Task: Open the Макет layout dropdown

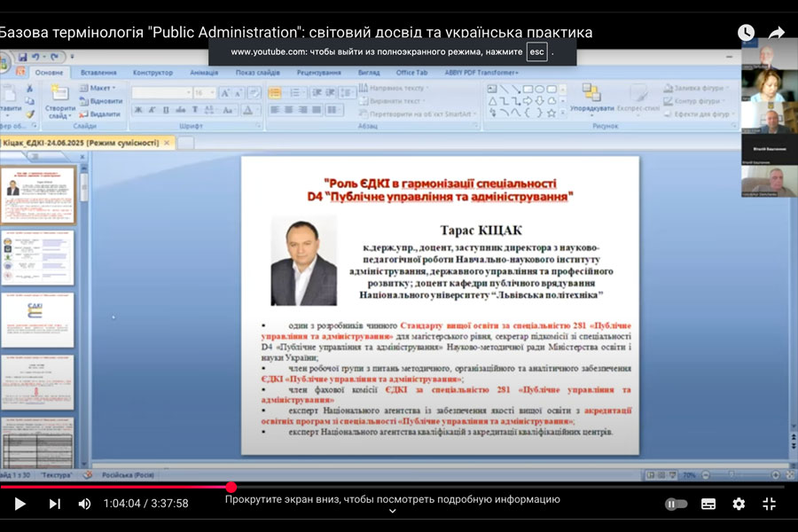Action: pyautogui.click(x=99, y=89)
